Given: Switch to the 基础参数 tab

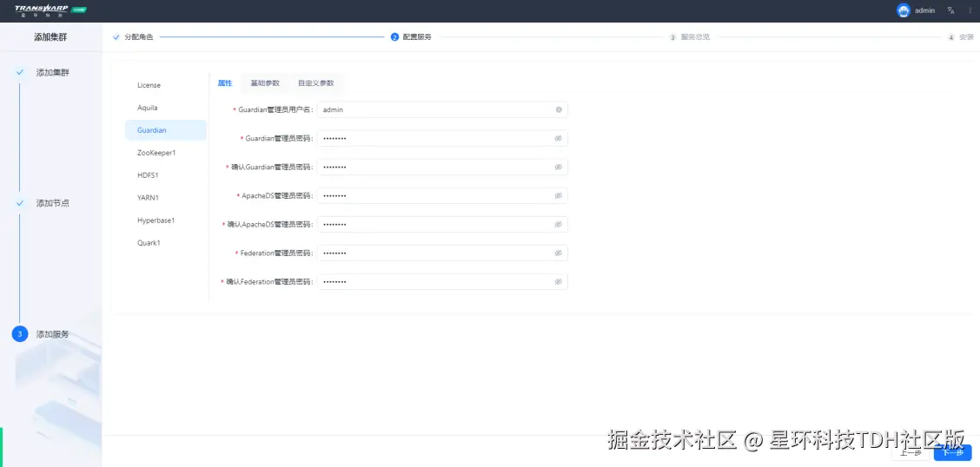Looking at the screenshot, I should coord(265,83).
